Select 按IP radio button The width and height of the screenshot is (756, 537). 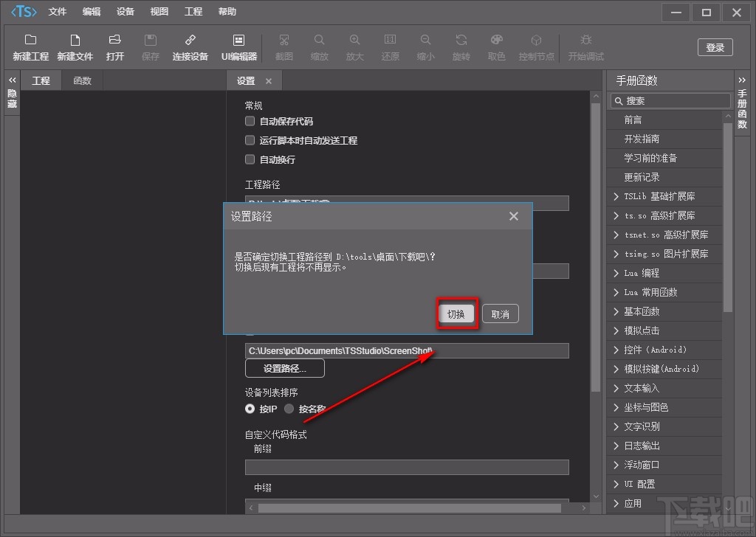(x=250, y=409)
